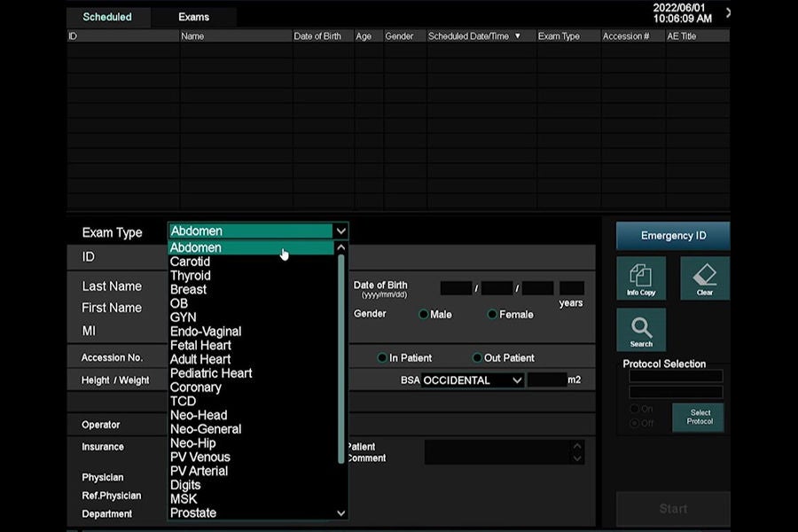
Task: Click the Clear eraser icon
Action: point(705,278)
